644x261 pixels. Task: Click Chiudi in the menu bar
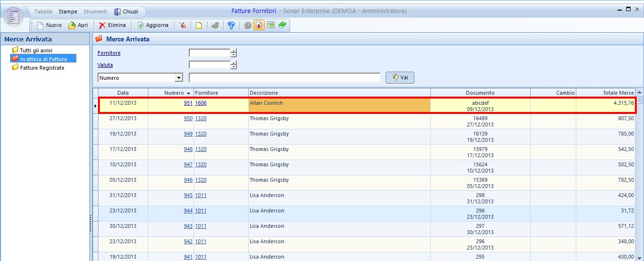click(126, 12)
